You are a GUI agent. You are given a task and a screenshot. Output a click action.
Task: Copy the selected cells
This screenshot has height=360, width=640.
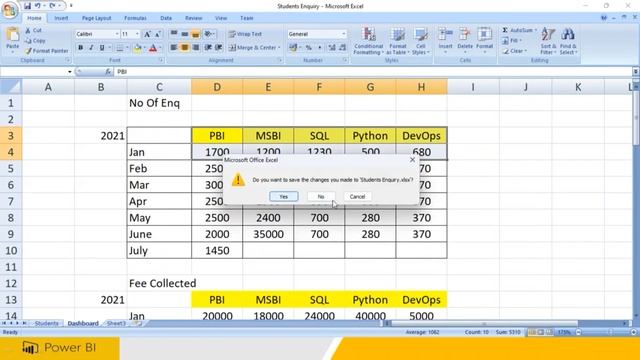35,40
